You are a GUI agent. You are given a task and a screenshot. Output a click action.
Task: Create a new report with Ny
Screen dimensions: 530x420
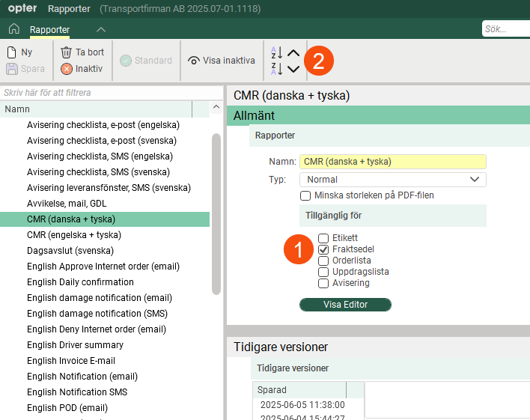(x=20, y=52)
